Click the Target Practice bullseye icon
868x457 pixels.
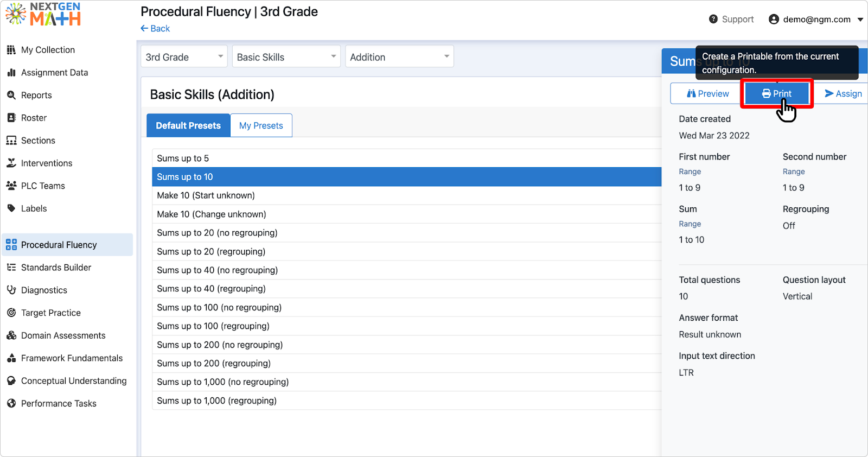pos(11,313)
